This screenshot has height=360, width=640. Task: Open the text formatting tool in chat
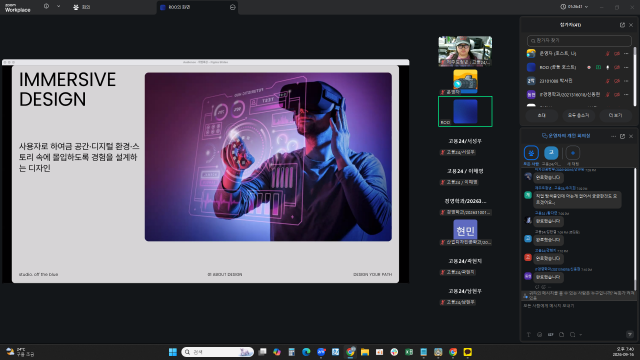[x=529, y=335]
